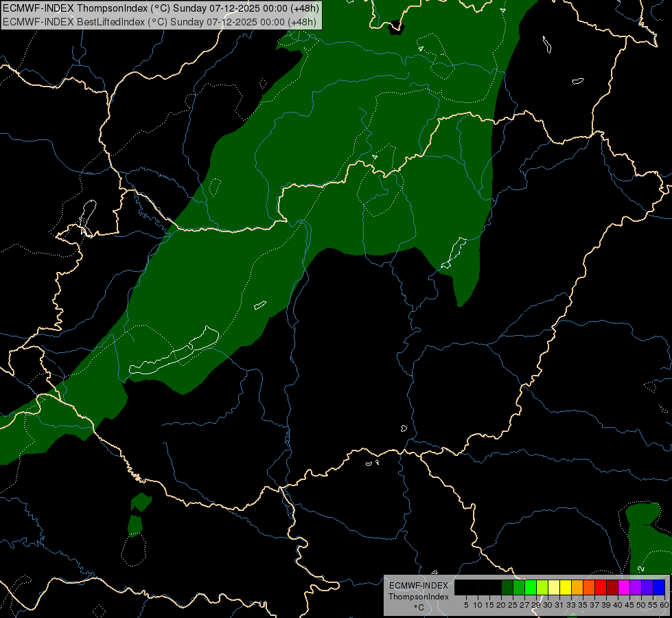The image size is (672, 618).
Task: Click the BestLiftedIndex title line at top
Action: [x=159, y=22]
